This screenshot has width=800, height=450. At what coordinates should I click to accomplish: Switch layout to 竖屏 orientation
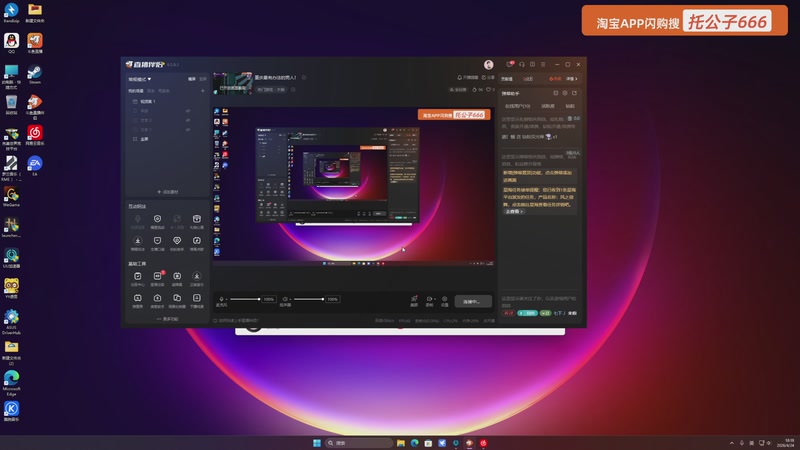pos(203,79)
